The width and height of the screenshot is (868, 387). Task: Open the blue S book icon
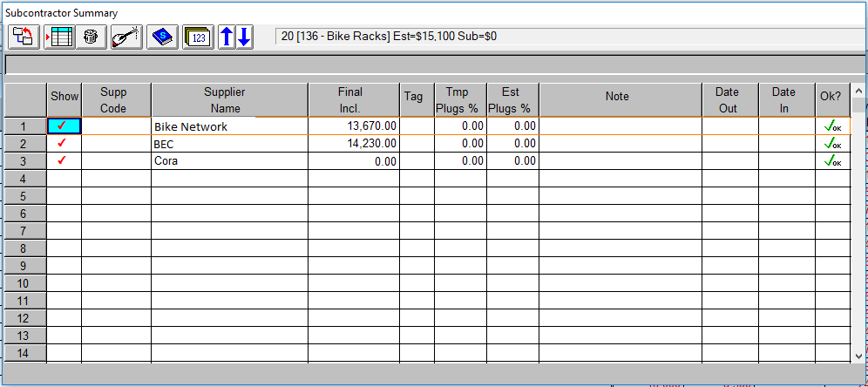pos(162,37)
